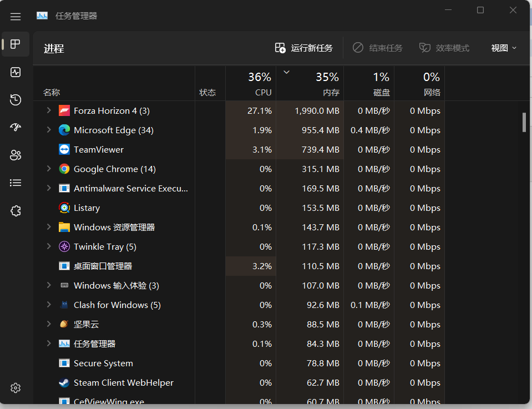
Task: Click the Steam Client WebHelper icon
Action: [64, 382]
